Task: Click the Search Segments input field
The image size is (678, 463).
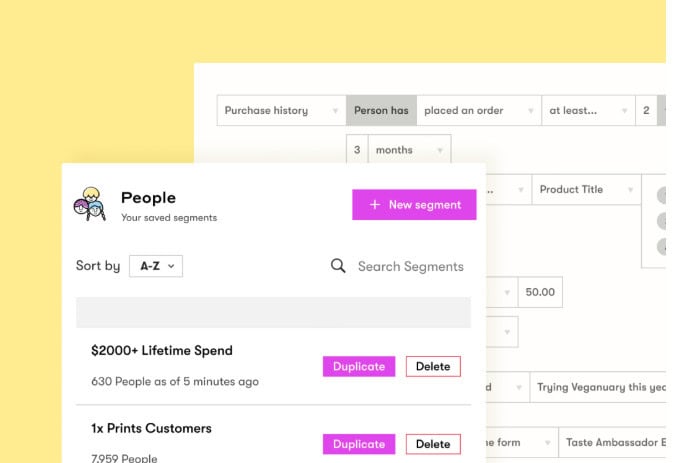Action: (x=410, y=266)
